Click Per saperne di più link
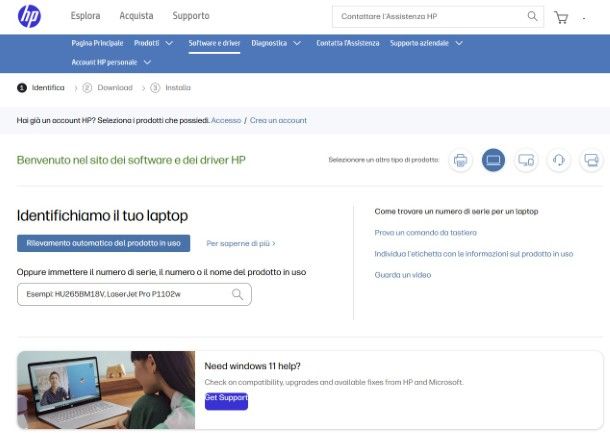 [241, 244]
